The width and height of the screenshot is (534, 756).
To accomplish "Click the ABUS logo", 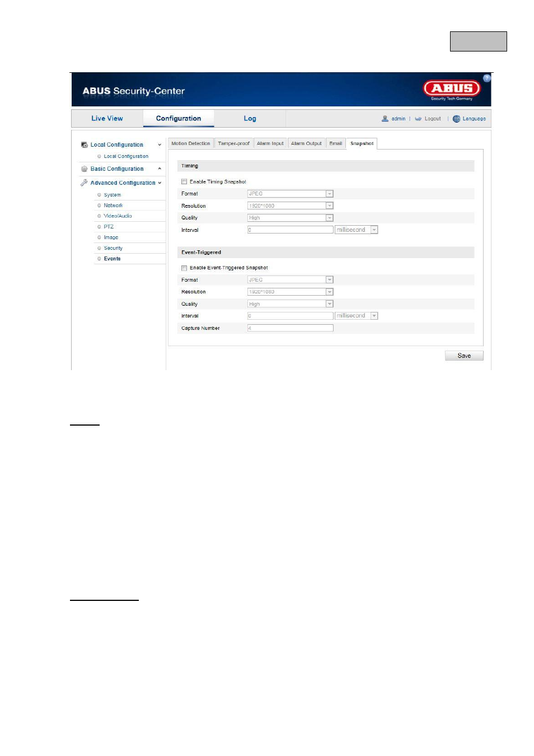I will tap(452, 89).
